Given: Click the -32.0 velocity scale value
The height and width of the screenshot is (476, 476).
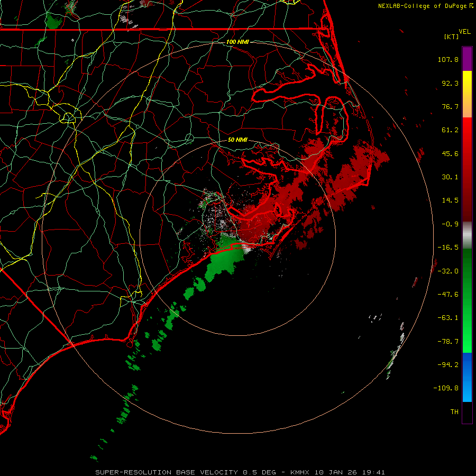Looking at the screenshot, I should point(448,271).
